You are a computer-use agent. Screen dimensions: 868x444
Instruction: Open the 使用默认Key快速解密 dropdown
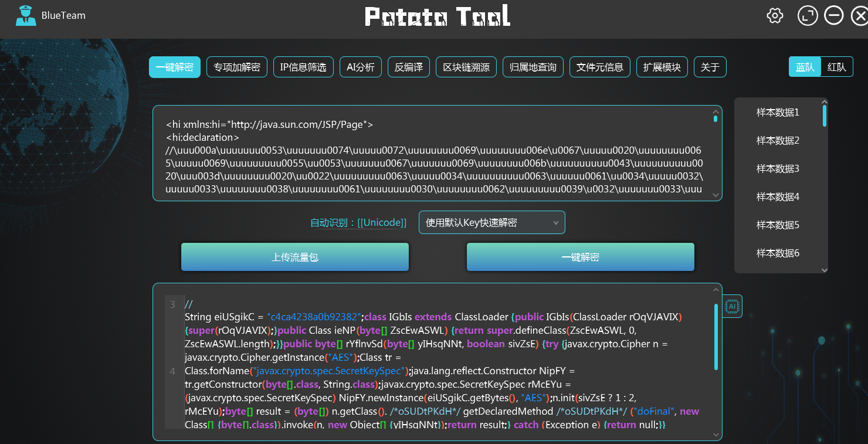tap(492, 222)
